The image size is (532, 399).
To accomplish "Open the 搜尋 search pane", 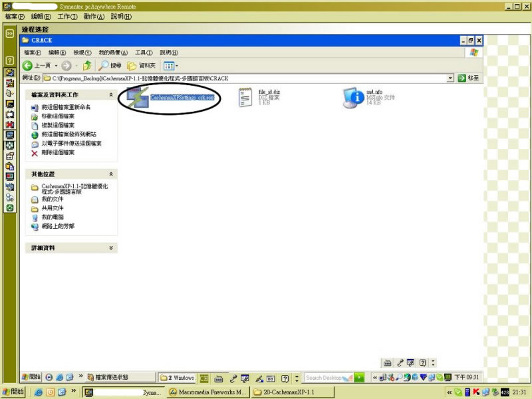I will [110, 65].
